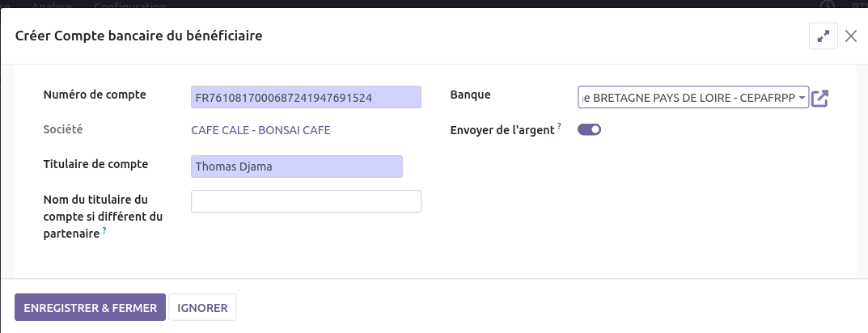Expand the dialog to full screen
Screen dimensions: 868x333
(824, 36)
